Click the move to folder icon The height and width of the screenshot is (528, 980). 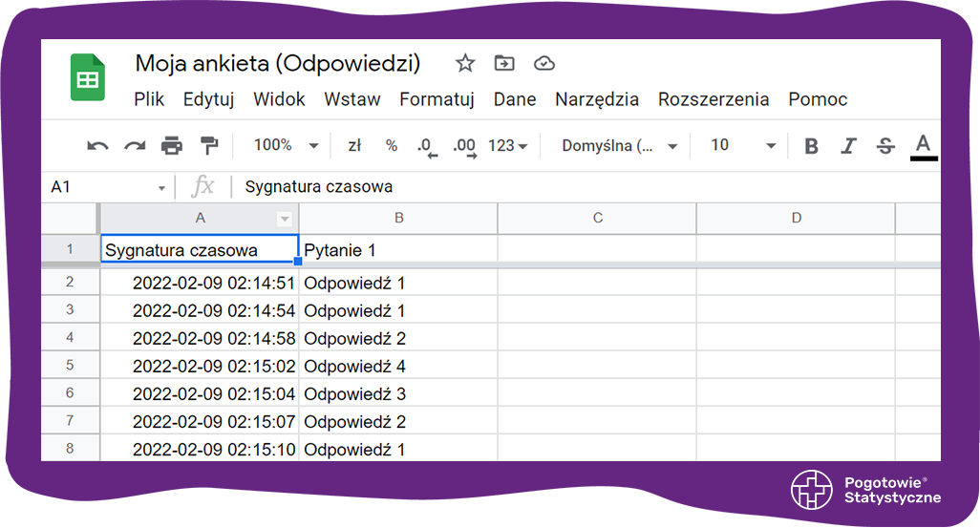(504, 64)
